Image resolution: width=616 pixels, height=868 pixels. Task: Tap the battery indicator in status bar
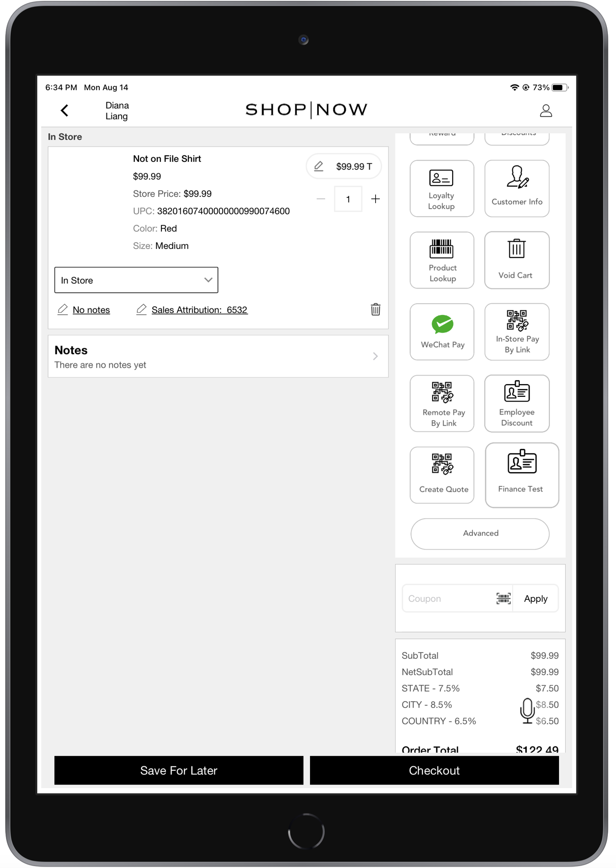point(560,88)
